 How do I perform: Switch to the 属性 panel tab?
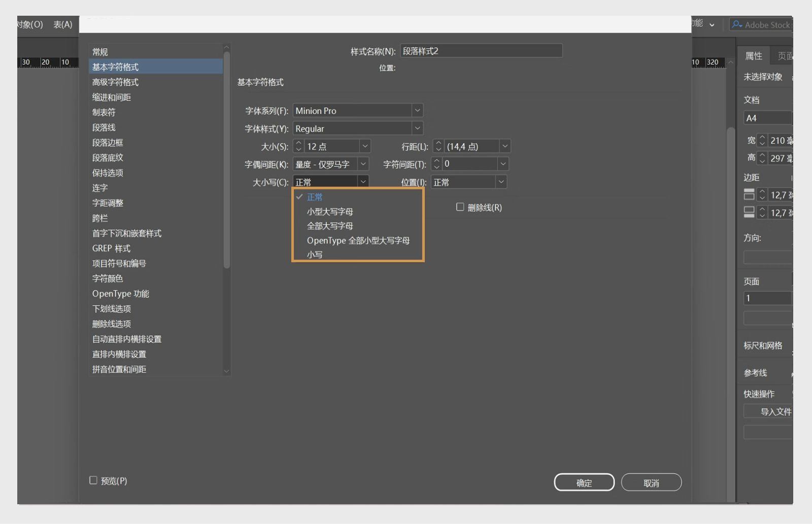754,56
